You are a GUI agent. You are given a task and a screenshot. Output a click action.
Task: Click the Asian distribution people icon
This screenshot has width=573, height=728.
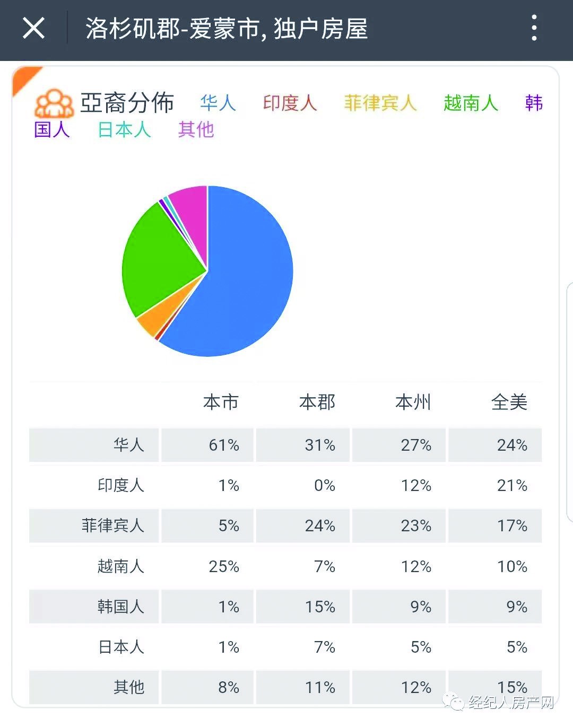(54, 103)
